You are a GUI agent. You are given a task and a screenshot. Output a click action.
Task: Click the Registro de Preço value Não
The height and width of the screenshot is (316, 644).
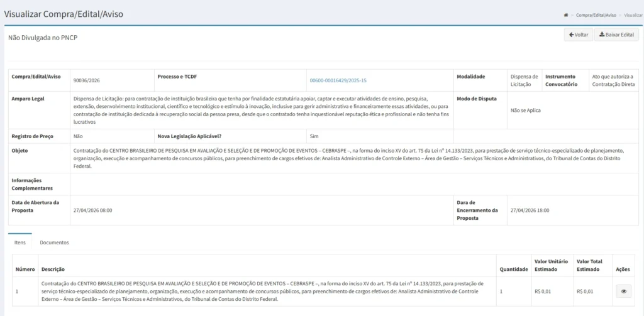pyautogui.click(x=78, y=136)
